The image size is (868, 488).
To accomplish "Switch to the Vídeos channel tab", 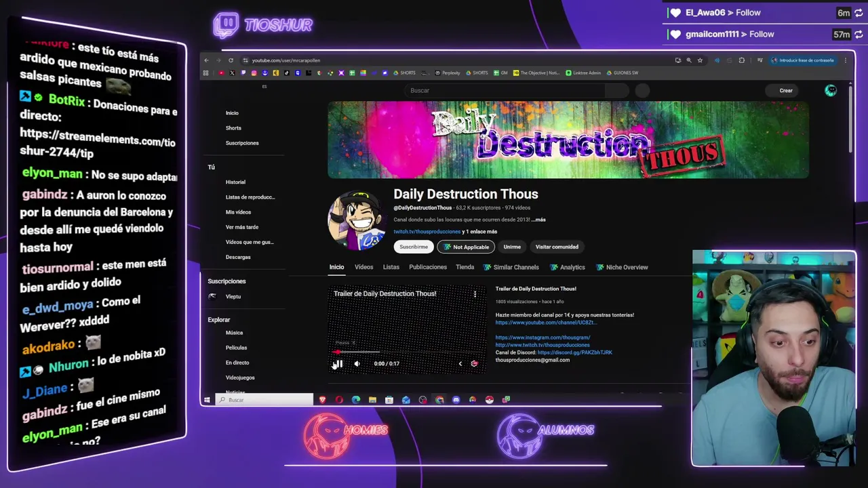I will (x=363, y=267).
